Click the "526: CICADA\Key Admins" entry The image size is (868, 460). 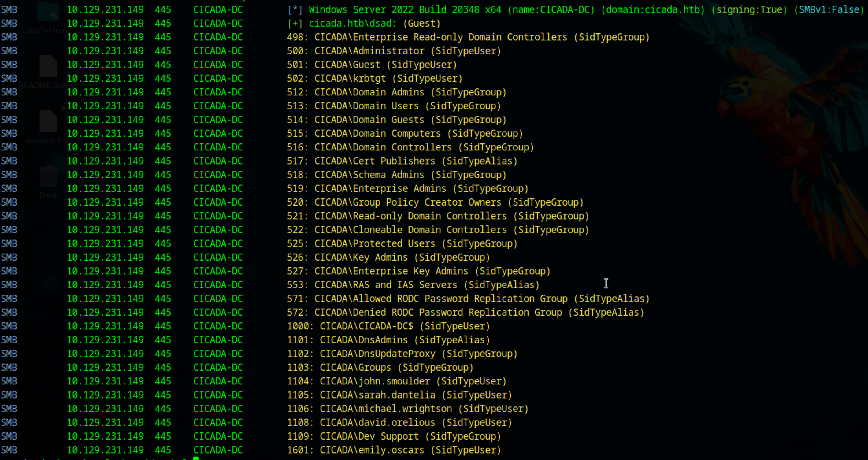click(388, 257)
